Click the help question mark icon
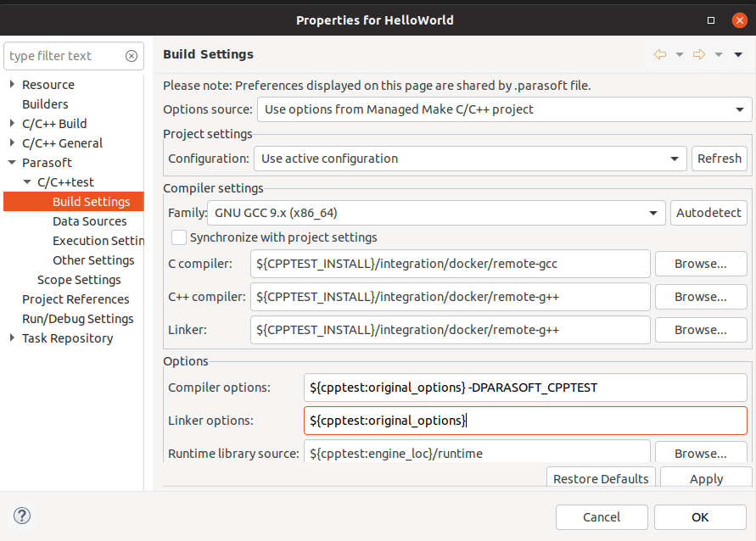This screenshot has width=756, height=541. pyautogui.click(x=22, y=516)
